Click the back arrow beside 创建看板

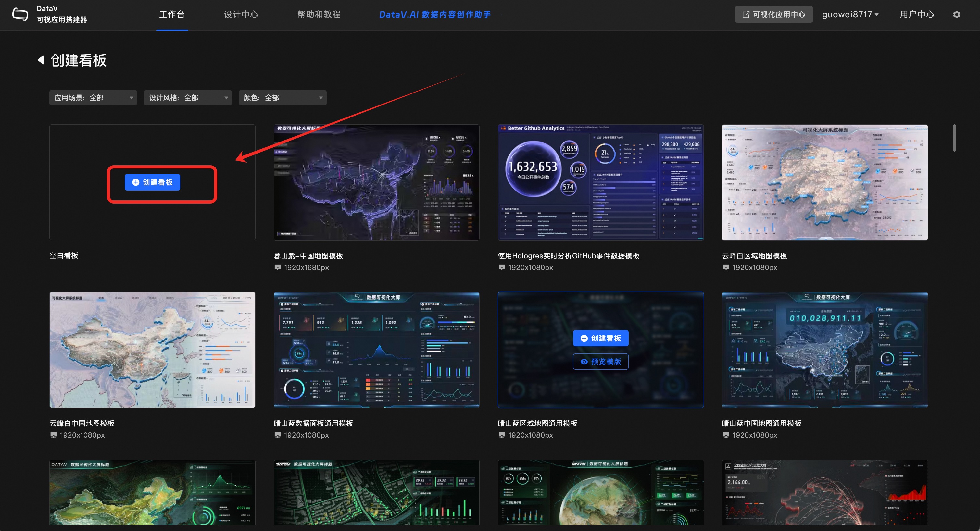click(x=41, y=60)
